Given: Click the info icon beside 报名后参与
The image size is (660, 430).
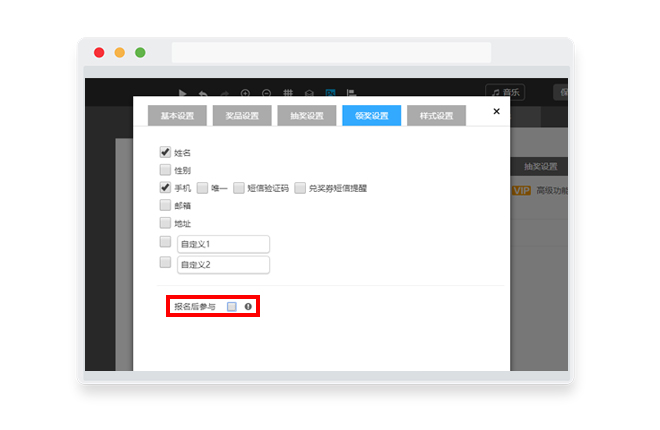Looking at the screenshot, I should pos(248,307).
